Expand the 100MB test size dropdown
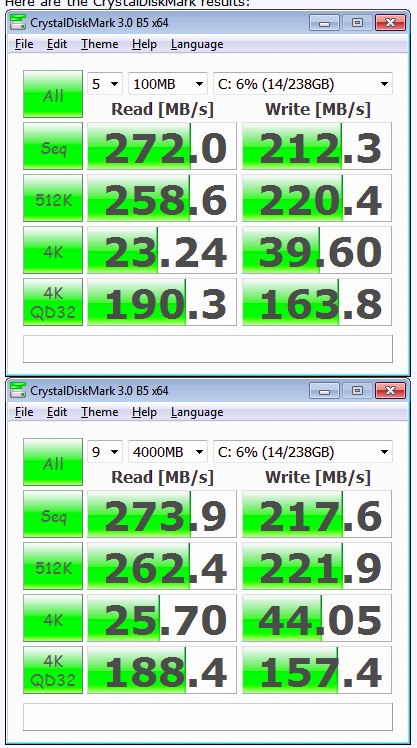The image size is (417, 748). [167, 84]
